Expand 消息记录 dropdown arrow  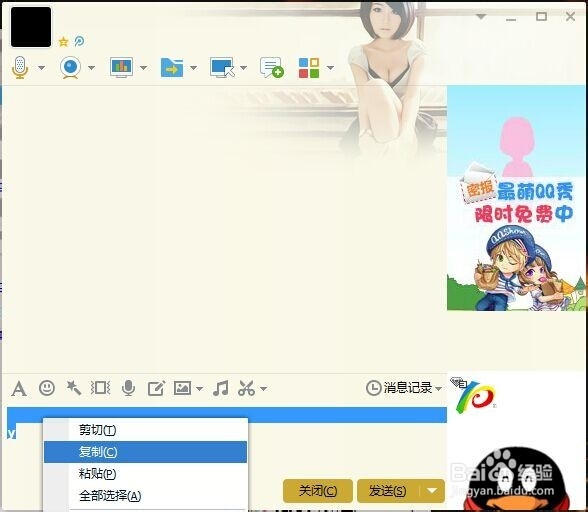pos(438,389)
